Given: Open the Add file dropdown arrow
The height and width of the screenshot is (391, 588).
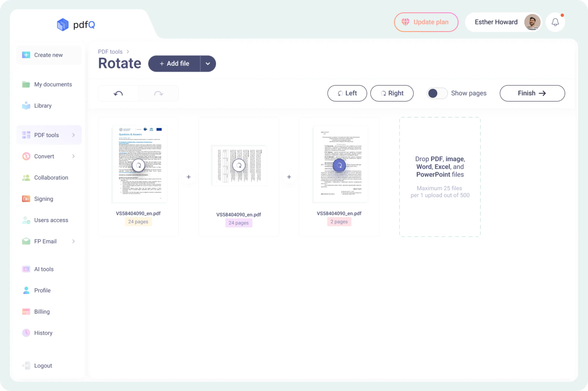Looking at the screenshot, I should point(208,64).
